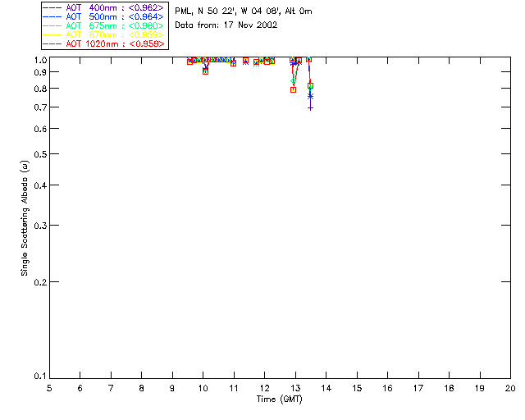This screenshot has height=420, width=525.
Task: Click hour 5 on the time axis
Action: (x=49, y=388)
